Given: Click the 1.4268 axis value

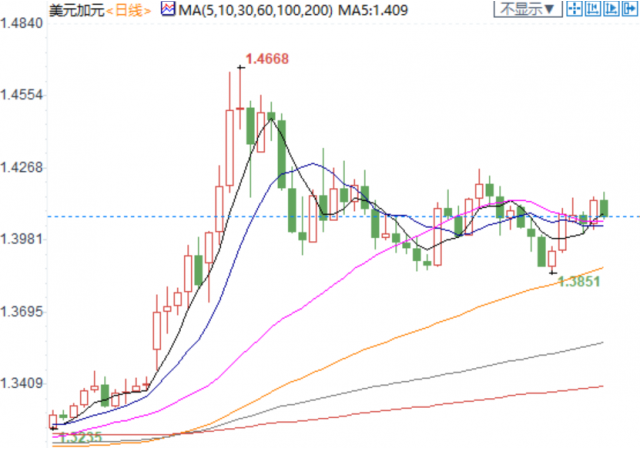Looking at the screenshot, I should pyautogui.click(x=22, y=167).
